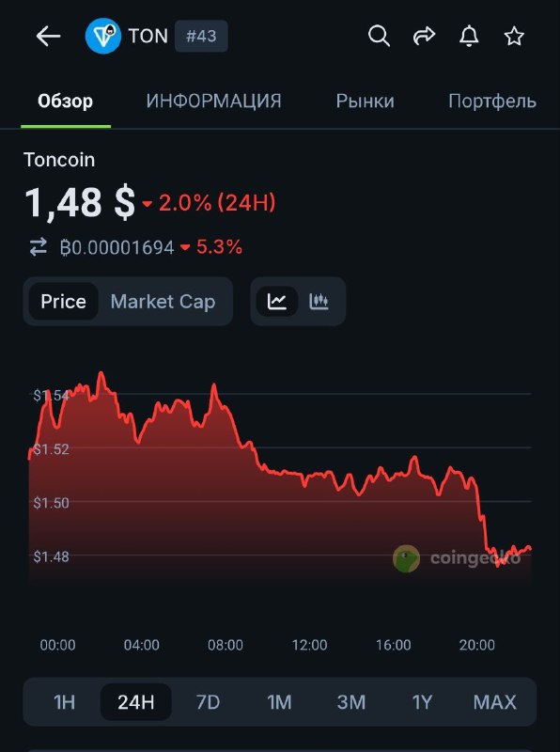Tap the back arrow icon
560x752 pixels.
coord(44,36)
